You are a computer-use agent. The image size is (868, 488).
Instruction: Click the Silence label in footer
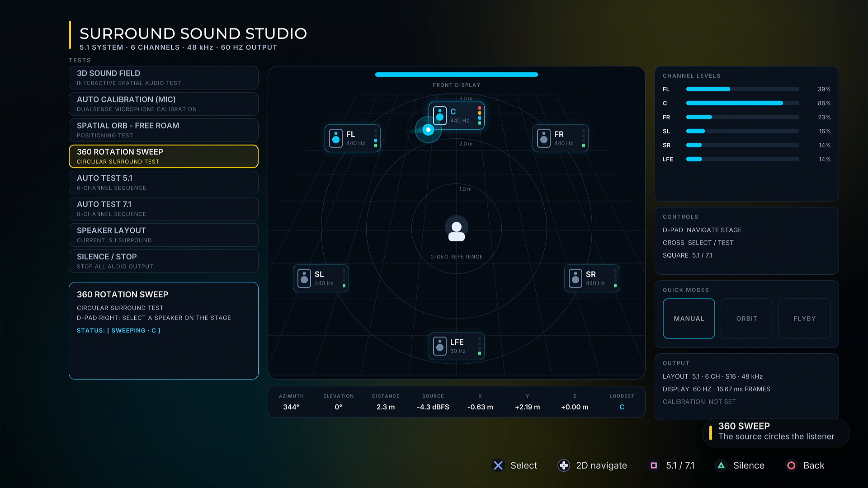click(x=749, y=465)
